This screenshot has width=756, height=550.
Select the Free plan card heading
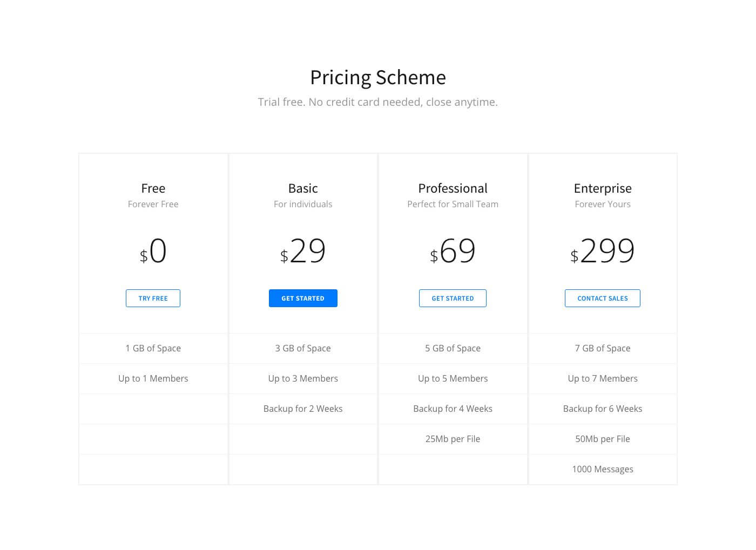pos(153,188)
